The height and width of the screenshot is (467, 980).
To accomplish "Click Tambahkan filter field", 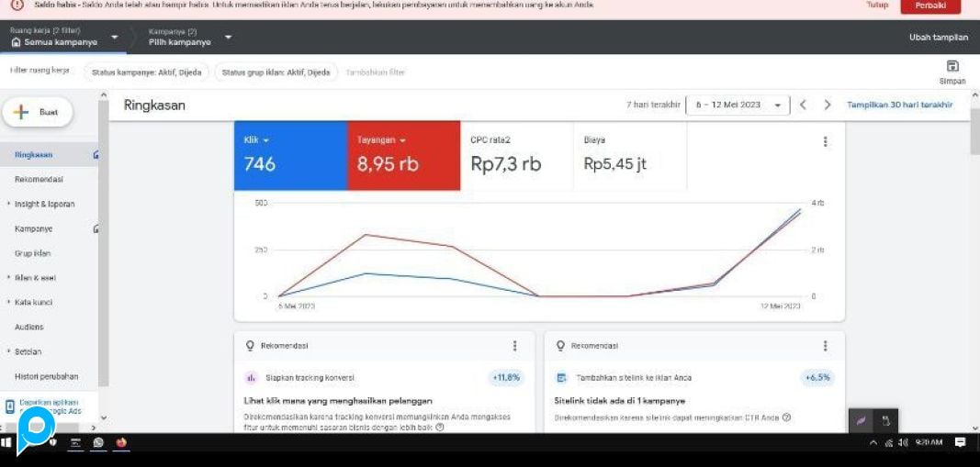I will pyautogui.click(x=375, y=72).
